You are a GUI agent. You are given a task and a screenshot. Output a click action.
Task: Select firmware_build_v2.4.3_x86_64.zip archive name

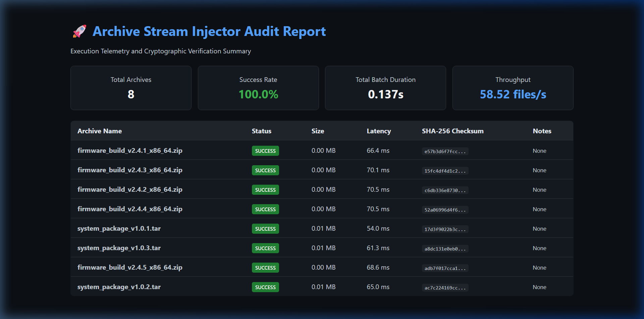(130, 170)
